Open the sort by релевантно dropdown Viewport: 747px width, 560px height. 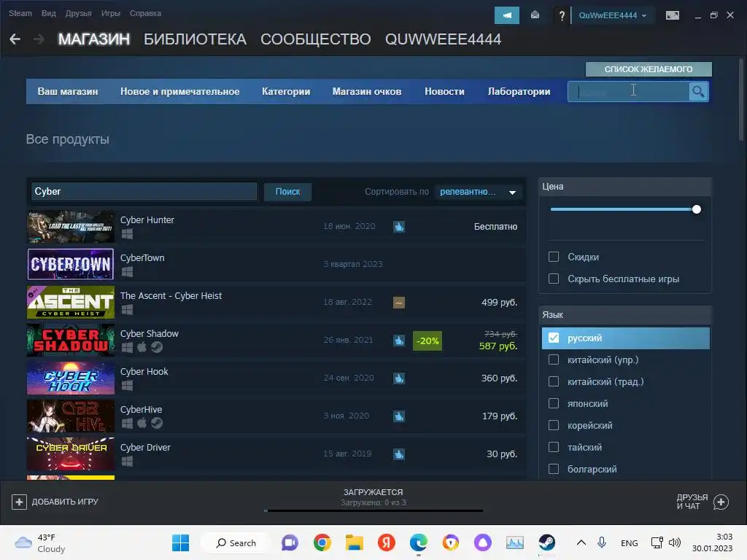479,192
